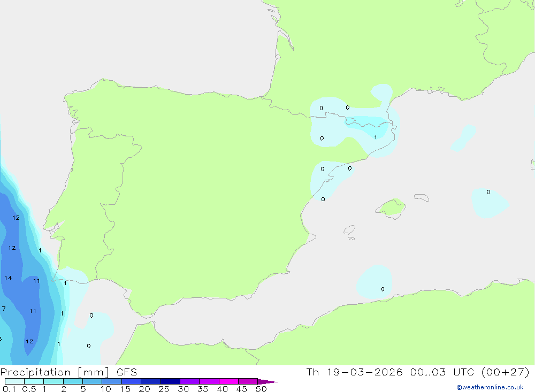Click the legend tick label '0.1'
The image size is (535, 392).
[9, 389]
